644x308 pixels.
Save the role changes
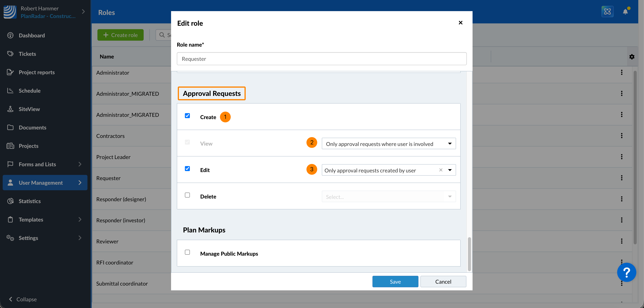(395, 282)
